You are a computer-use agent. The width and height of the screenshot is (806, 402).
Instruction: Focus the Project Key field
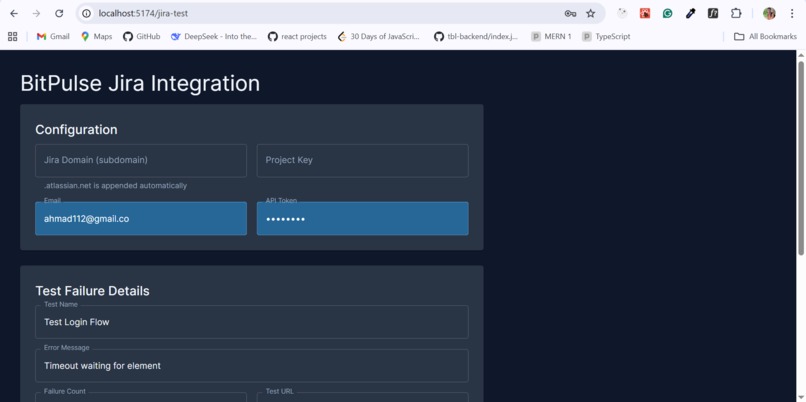362,160
